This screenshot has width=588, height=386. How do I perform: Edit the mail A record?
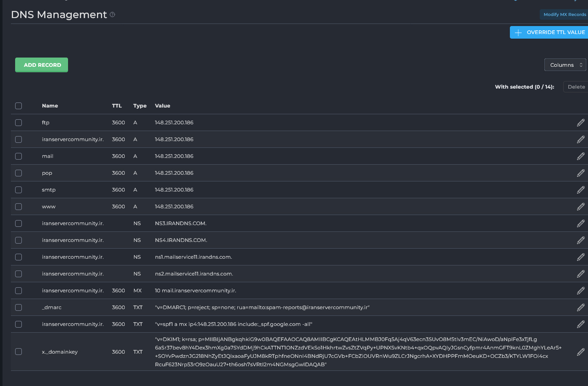pyautogui.click(x=581, y=156)
